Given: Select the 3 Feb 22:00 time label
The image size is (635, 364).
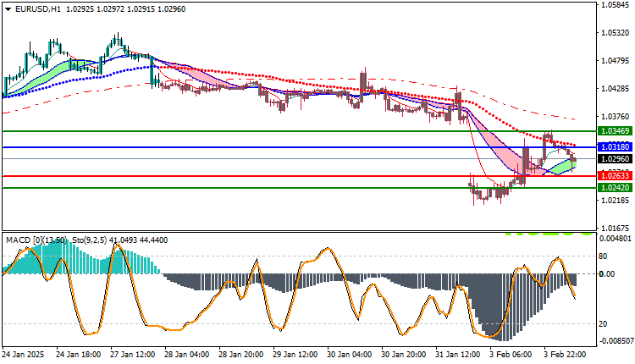Looking at the screenshot, I should click(565, 355).
